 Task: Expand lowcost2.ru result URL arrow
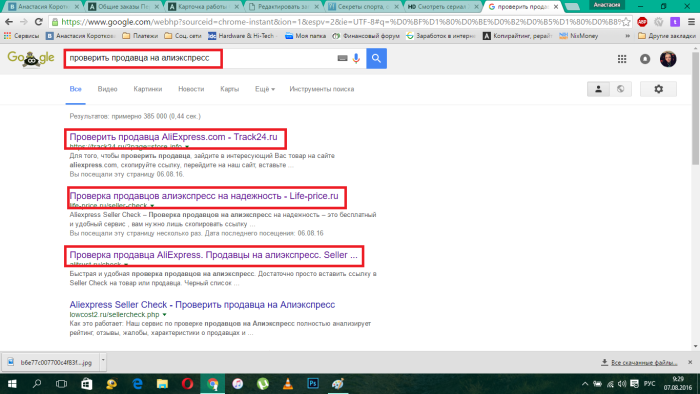[165, 315]
